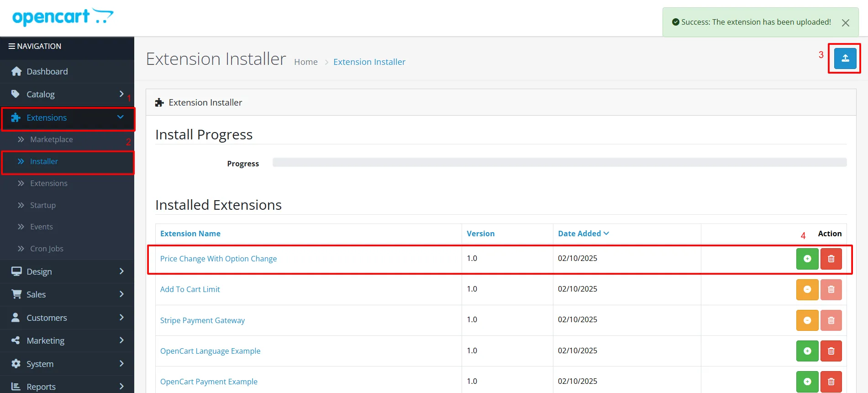
Task: Go to Dashboard from the sidebar
Action: click(47, 71)
